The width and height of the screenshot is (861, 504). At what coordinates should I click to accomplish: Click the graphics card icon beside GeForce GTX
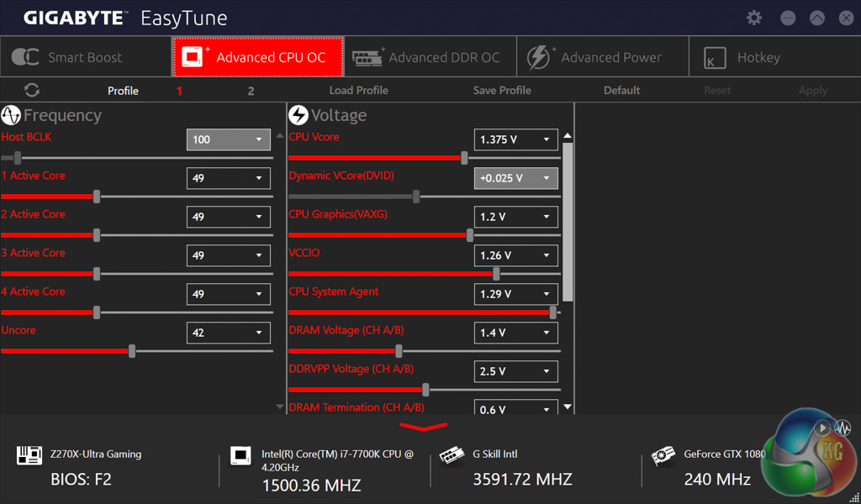pyautogui.click(x=663, y=455)
